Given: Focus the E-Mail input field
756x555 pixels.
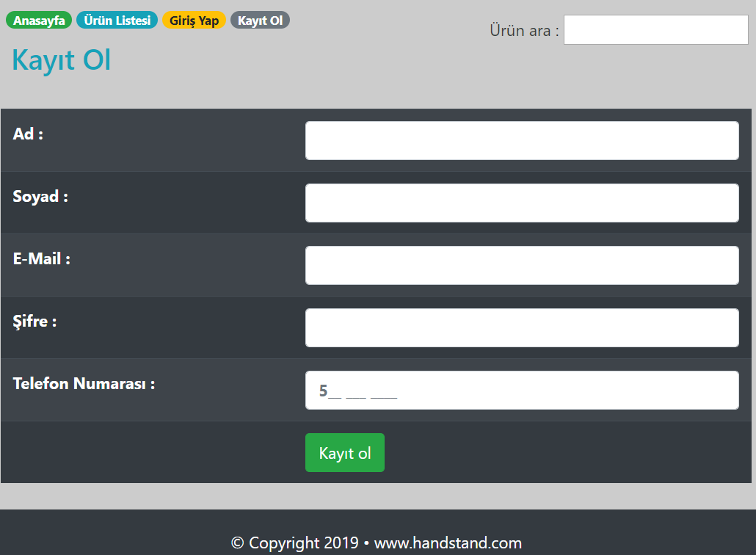Looking at the screenshot, I should pyautogui.click(x=522, y=265).
